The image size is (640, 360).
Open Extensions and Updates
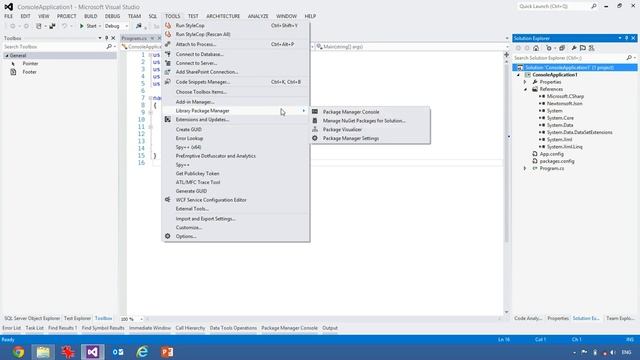202,120
